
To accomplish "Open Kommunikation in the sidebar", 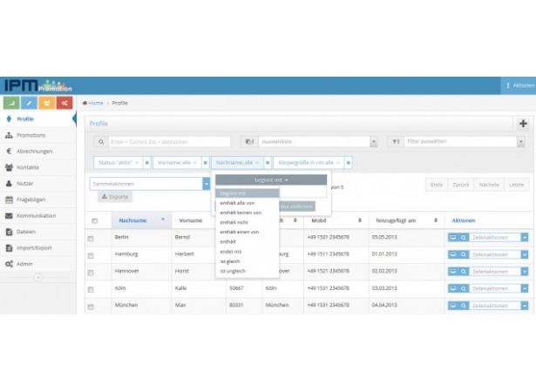I will pyautogui.click(x=36, y=215).
